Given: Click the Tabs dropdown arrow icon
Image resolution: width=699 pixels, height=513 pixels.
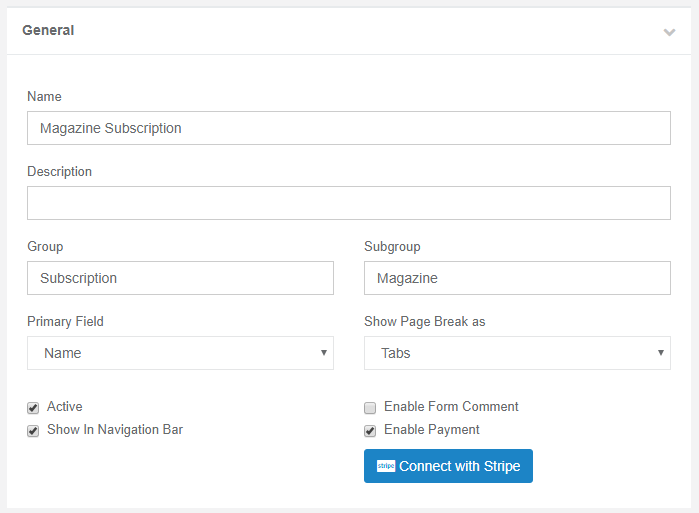Looking at the screenshot, I should [661, 353].
